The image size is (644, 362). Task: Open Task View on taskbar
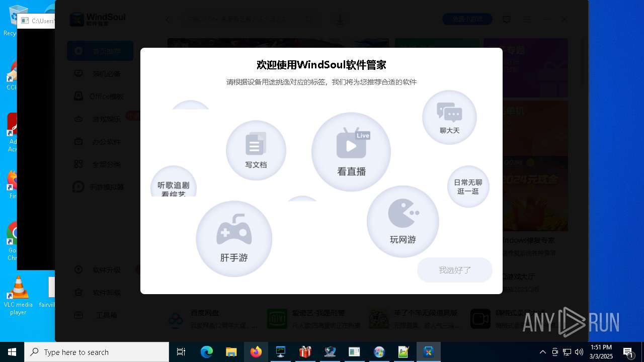tap(181, 352)
